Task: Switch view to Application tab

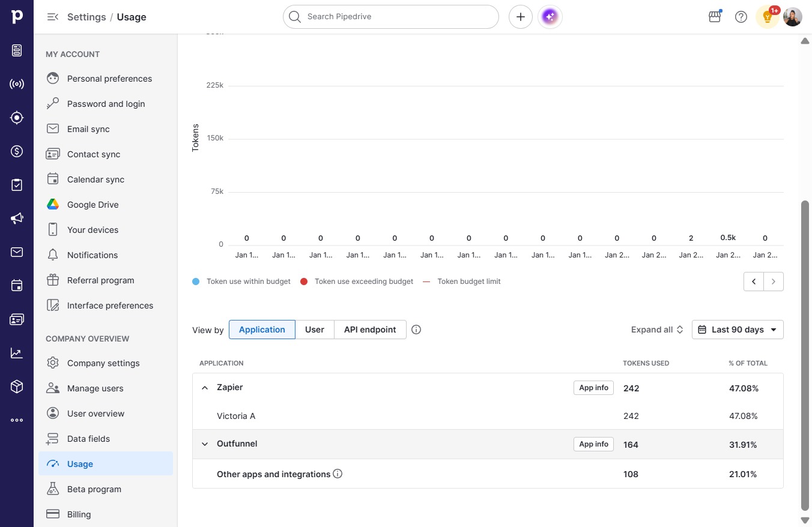Action: click(x=262, y=330)
